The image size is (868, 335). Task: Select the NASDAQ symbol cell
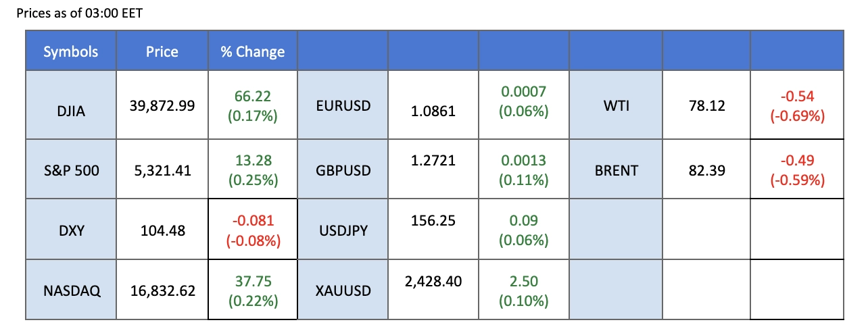pyautogui.click(x=71, y=291)
